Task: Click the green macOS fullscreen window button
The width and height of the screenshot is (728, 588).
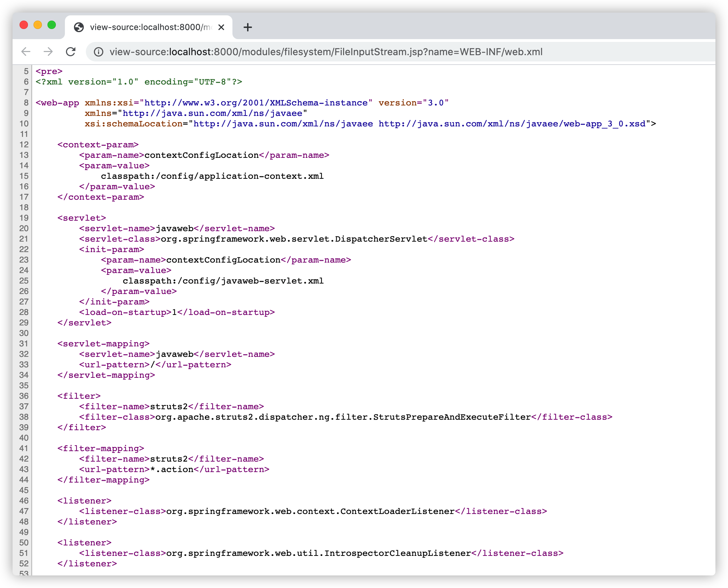Action: (52, 25)
